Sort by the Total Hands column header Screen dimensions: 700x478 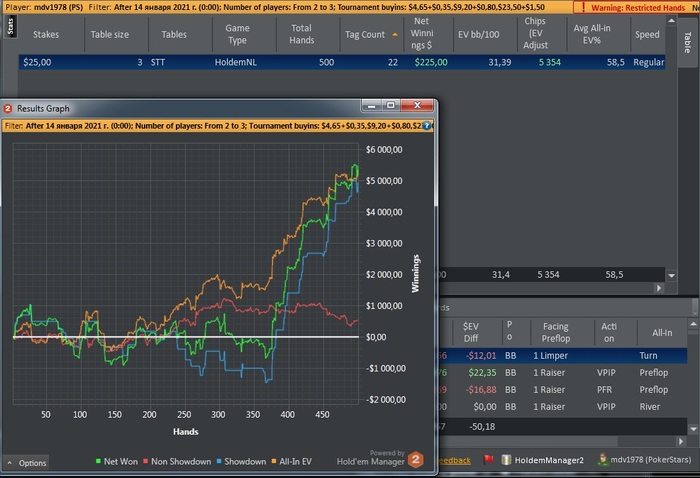pyautogui.click(x=301, y=34)
